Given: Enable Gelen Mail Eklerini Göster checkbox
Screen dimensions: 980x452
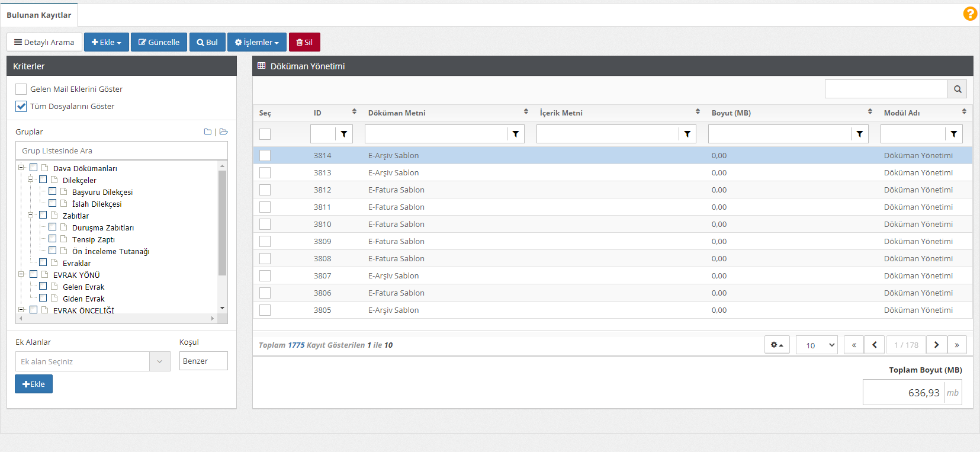Looking at the screenshot, I should point(21,89).
